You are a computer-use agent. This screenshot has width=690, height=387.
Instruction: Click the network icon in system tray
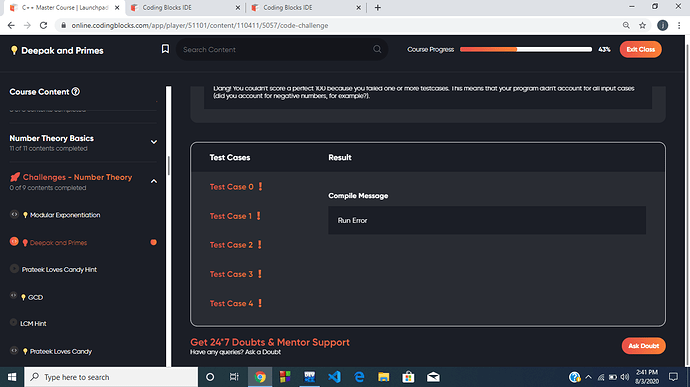pyautogui.click(x=601, y=377)
